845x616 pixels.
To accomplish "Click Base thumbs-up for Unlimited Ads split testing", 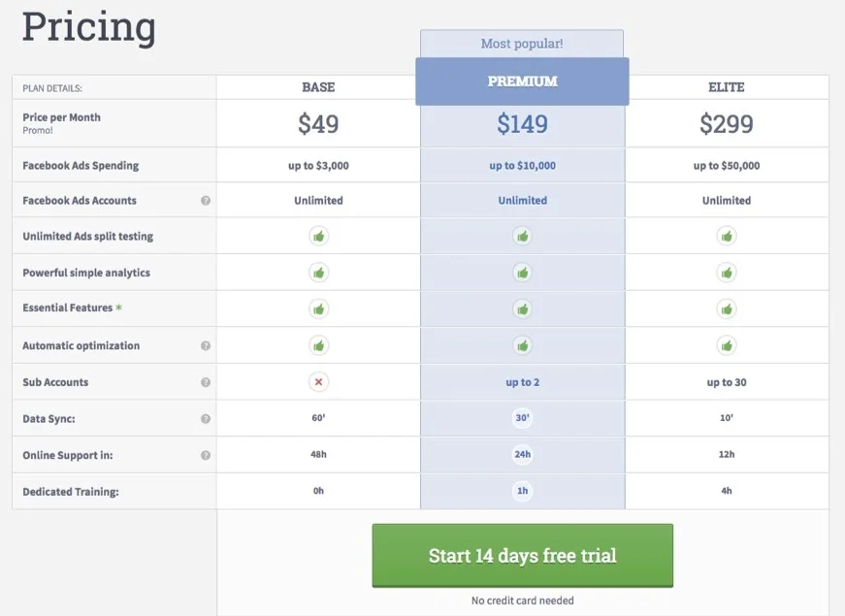I will 318,236.
